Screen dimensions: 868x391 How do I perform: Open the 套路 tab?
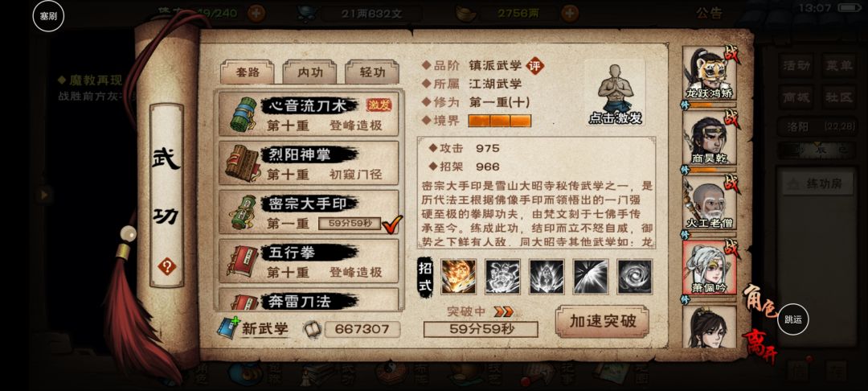(247, 72)
